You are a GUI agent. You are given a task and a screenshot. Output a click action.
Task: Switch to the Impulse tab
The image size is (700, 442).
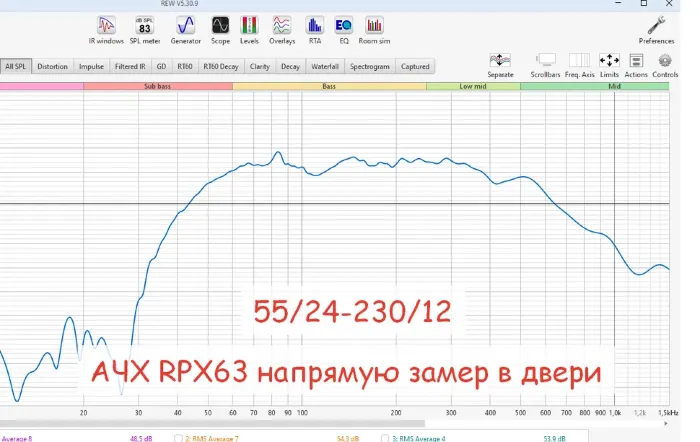click(x=91, y=67)
